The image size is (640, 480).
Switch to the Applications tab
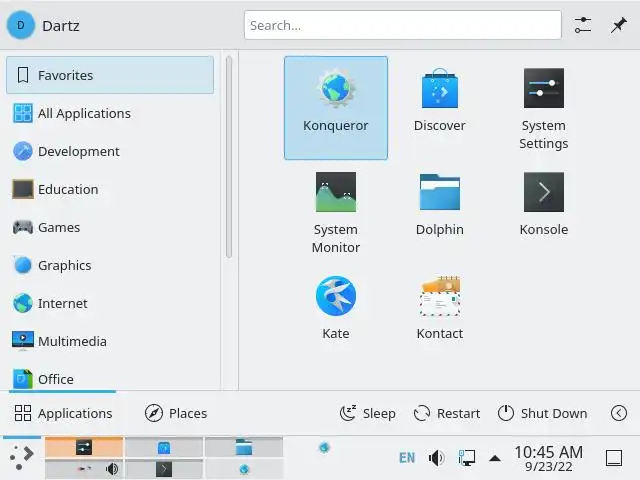63,413
